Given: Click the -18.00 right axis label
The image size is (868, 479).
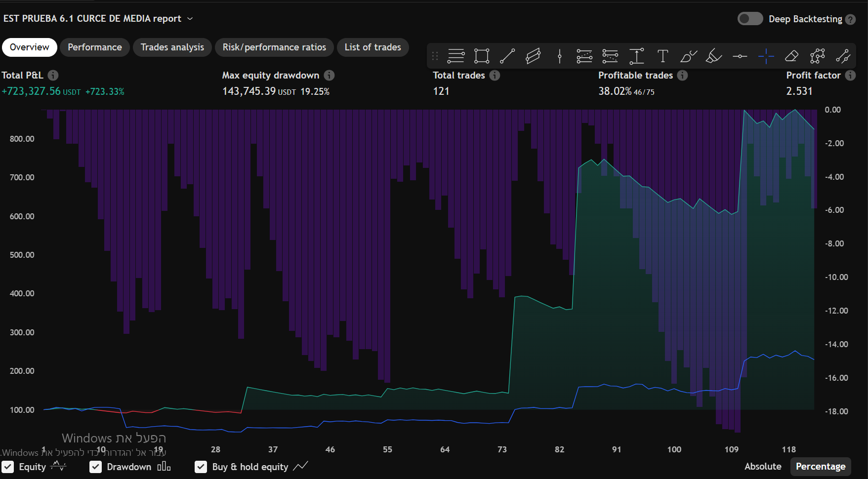Looking at the screenshot, I should pos(836,411).
